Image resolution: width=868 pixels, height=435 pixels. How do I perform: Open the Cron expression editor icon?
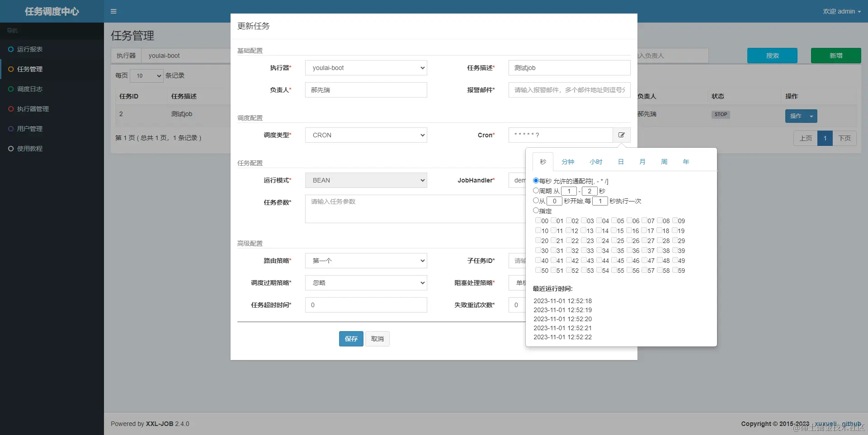pos(622,135)
